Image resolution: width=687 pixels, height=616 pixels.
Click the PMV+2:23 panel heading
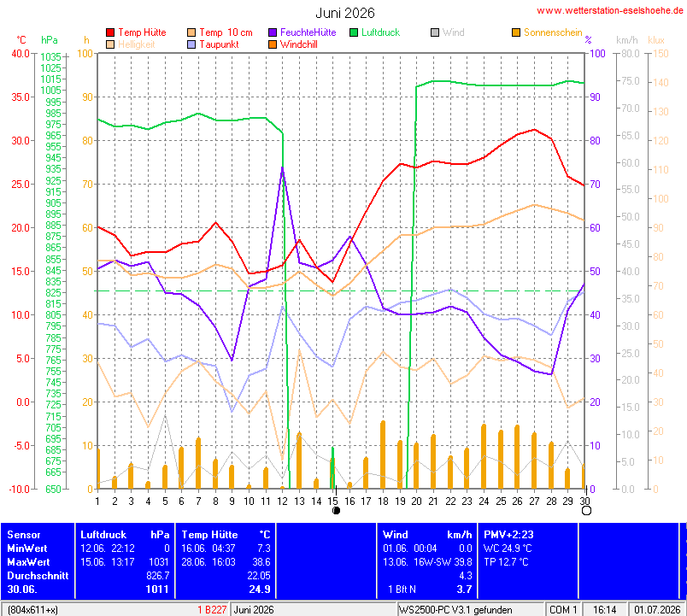pos(508,535)
